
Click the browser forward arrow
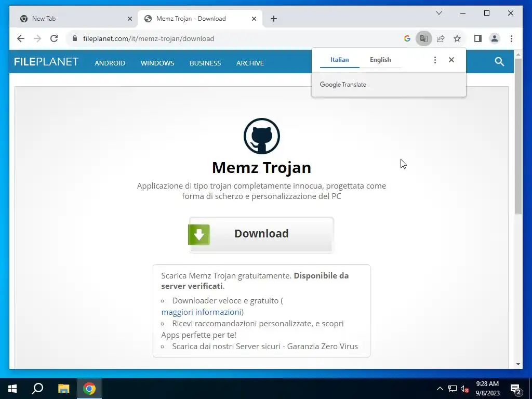click(37, 38)
